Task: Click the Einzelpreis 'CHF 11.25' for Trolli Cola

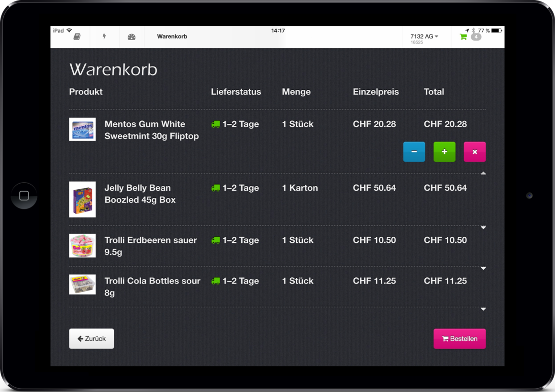Action: click(374, 281)
